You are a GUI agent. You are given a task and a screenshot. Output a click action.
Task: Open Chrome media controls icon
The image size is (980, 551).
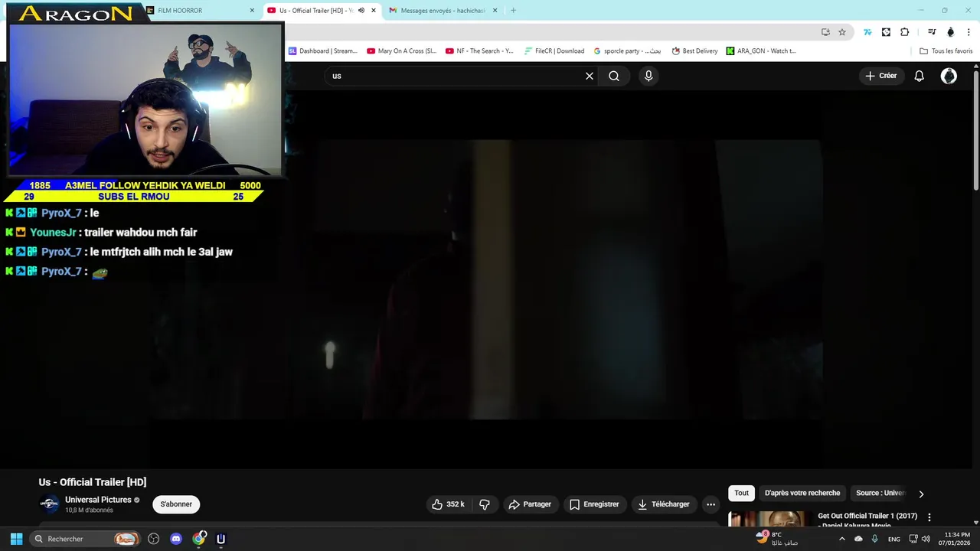click(932, 32)
